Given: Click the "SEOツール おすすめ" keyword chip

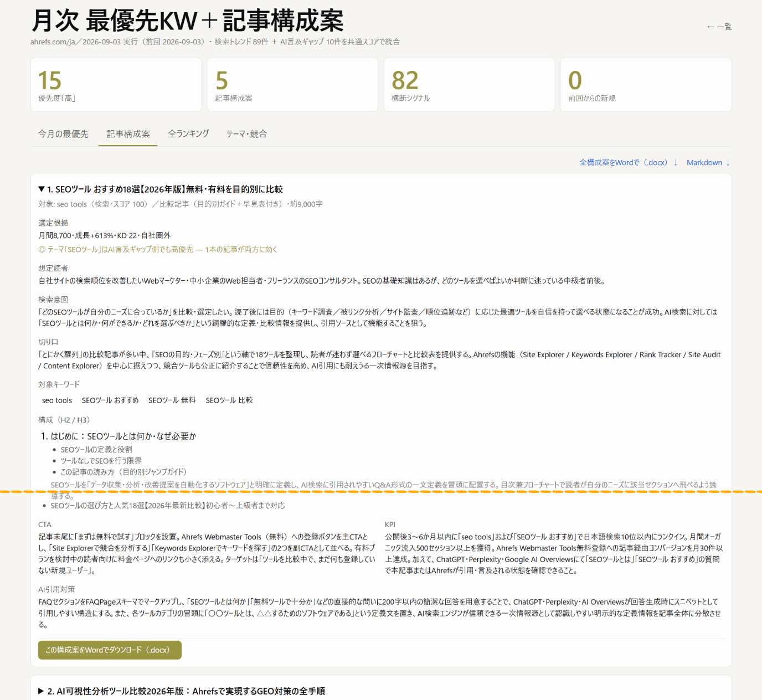Looking at the screenshot, I should coord(110,400).
